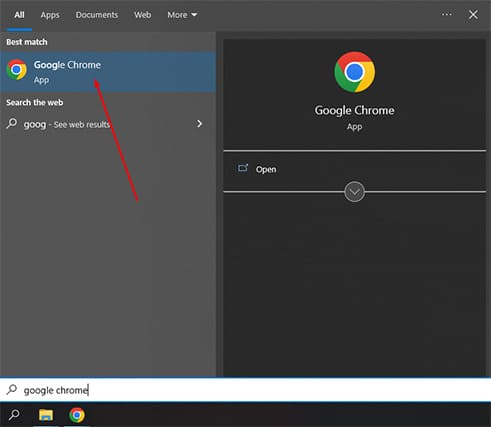Click the taskbar search magnifier icon
This screenshot has height=427, width=491.
14,415
